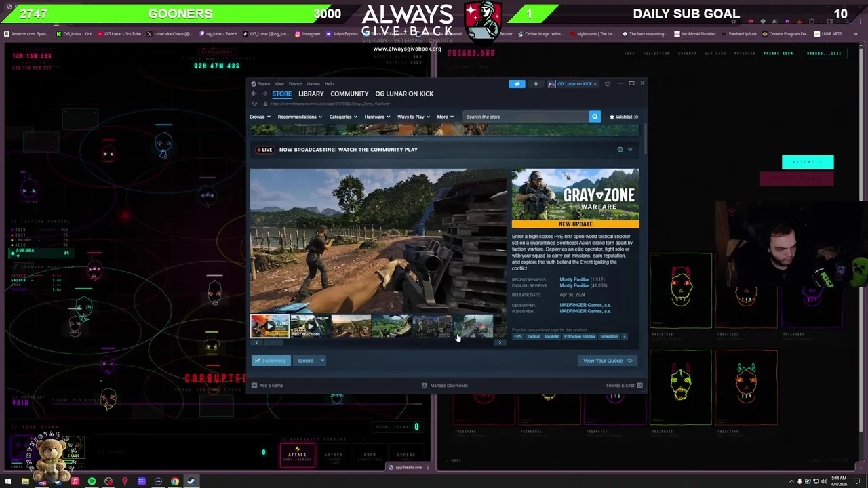Screen dimensions: 868x488
Task: Click the Extraction Shooter tag
Action: 580,337
